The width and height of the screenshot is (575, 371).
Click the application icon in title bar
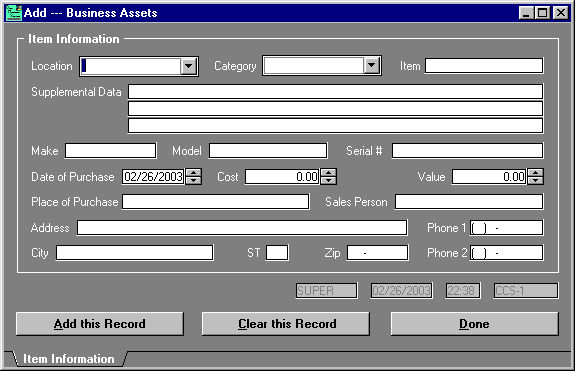(x=14, y=13)
